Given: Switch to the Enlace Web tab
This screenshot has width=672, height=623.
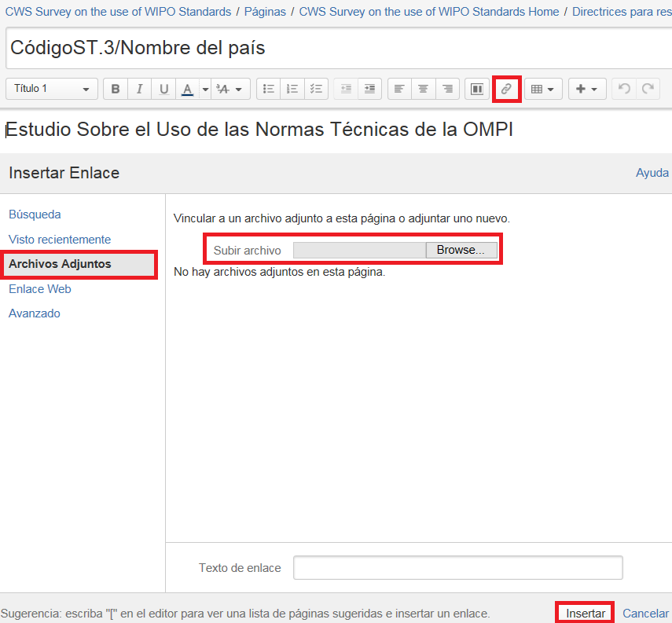Looking at the screenshot, I should point(40,289).
